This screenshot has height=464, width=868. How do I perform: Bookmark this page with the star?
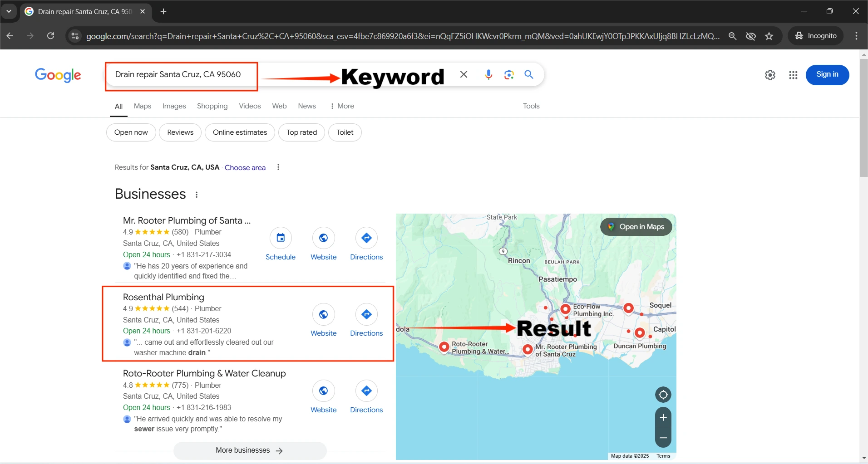[769, 36]
